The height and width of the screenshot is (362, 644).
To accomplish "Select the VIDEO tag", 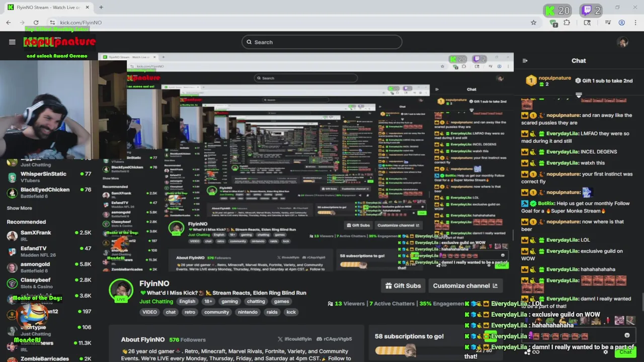I will tap(149, 312).
